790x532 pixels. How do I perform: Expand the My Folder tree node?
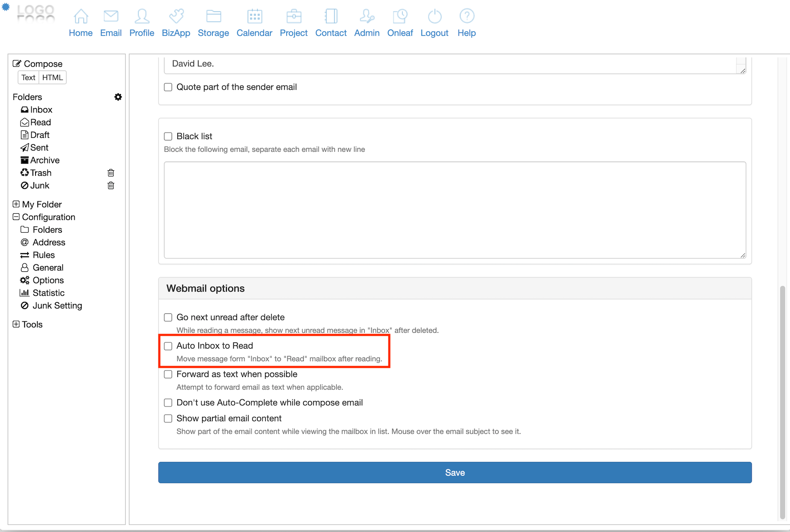pos(16,204)
